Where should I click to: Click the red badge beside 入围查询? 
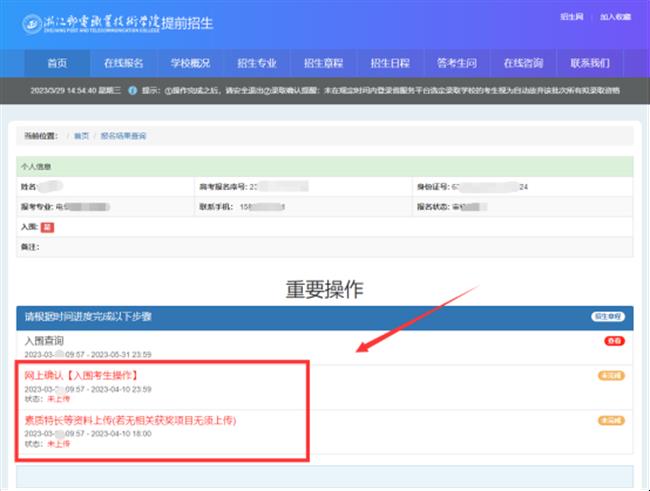click(x=613, y=342)
